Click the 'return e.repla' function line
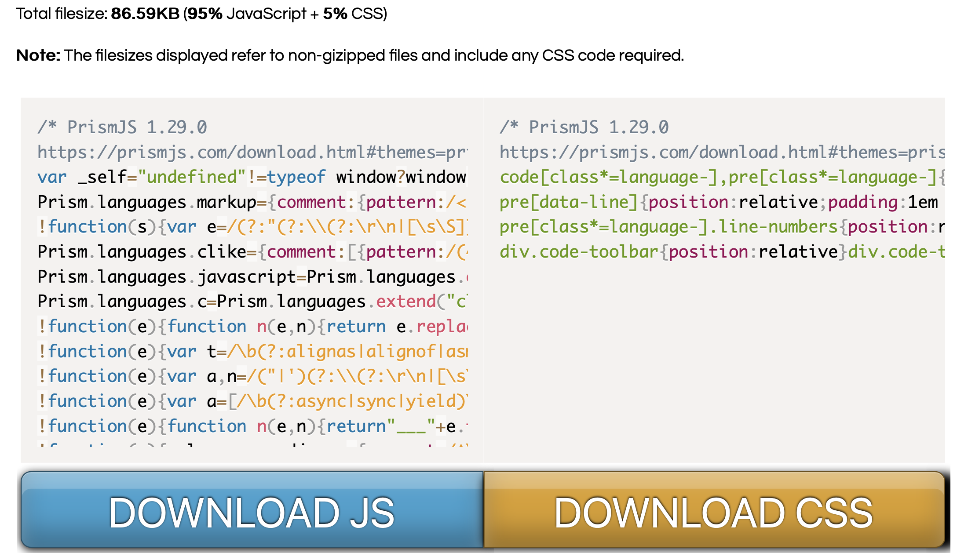The image size is (957, 560). (x=252, y=327)
